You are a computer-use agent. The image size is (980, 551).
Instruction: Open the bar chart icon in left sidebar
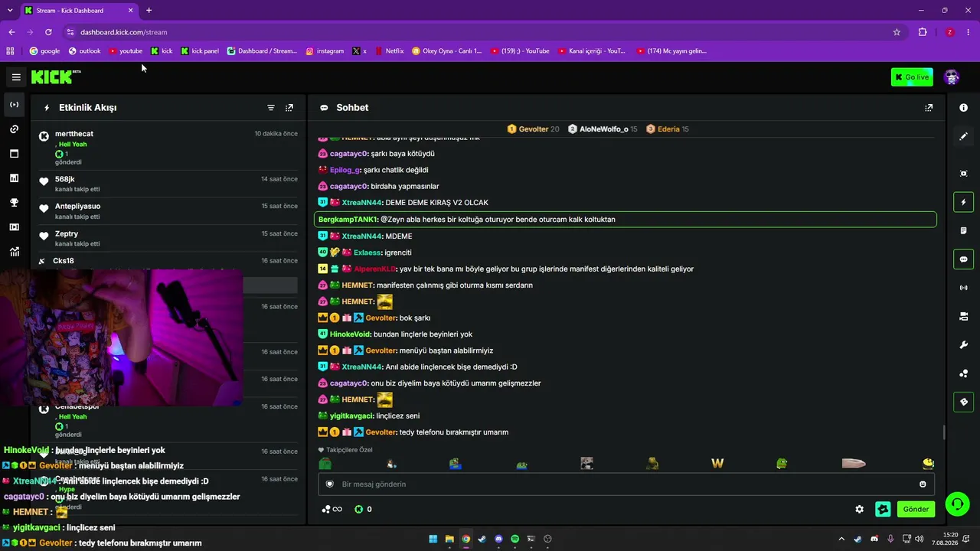(x=14, y=178)
